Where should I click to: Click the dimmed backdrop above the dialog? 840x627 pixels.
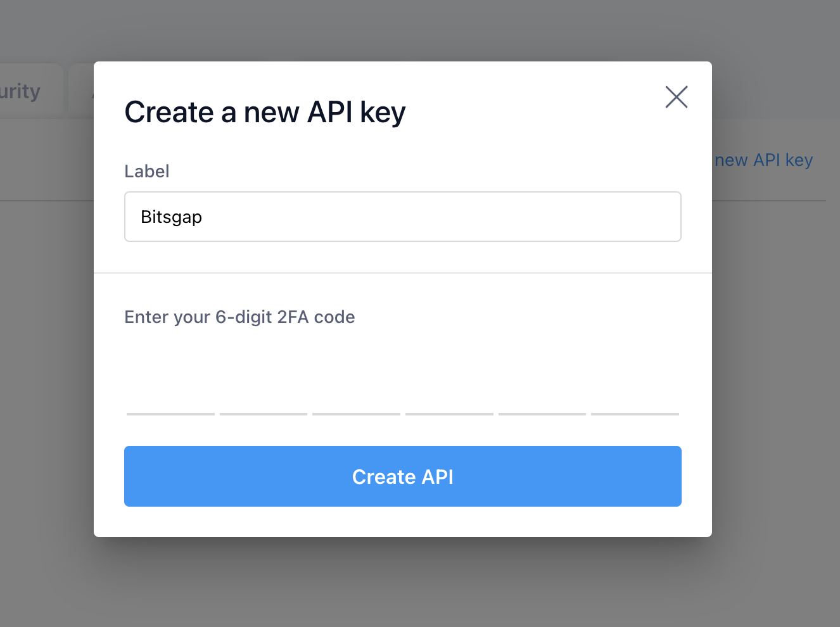point(402,28)
